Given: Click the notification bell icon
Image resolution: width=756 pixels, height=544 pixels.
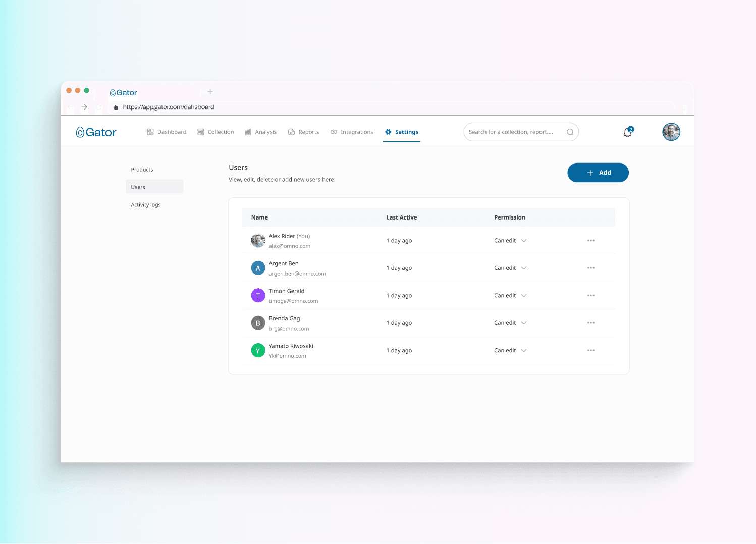Looking at the screenshot, I should (x=628, y=132).
